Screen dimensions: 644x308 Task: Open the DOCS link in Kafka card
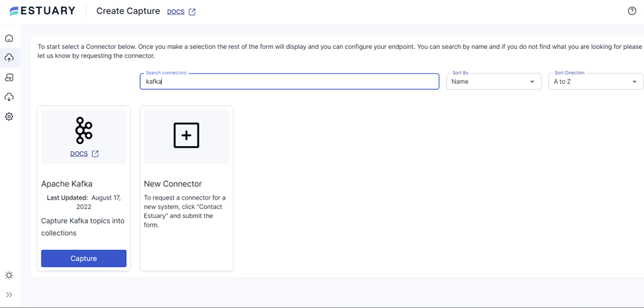79,154
